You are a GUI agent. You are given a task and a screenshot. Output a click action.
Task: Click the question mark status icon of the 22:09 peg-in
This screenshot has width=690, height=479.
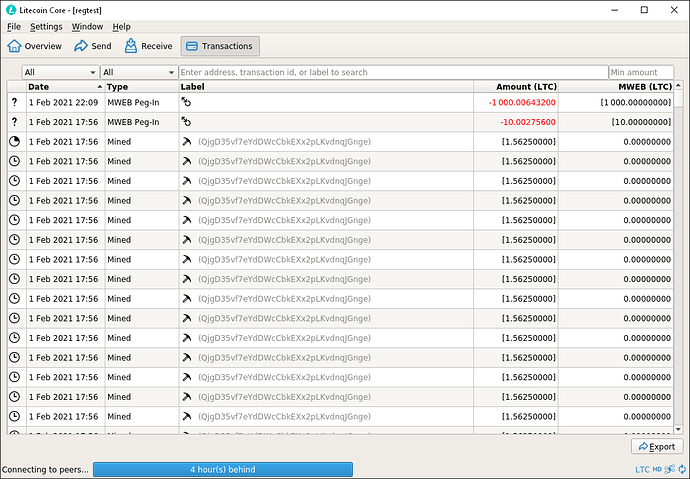[x=15, y=102]
